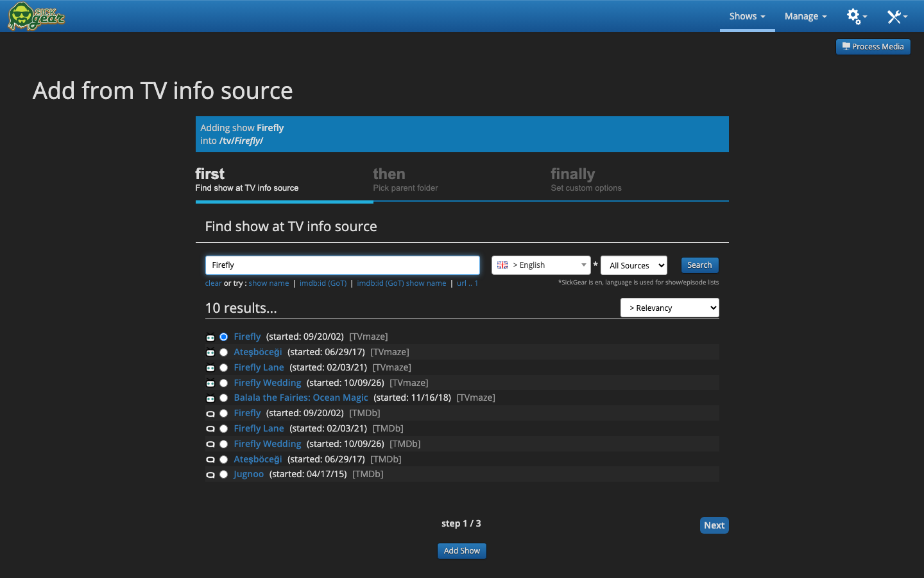Image resolution: width=924 pixels, height=578 pixels.
Task: Click 'imdb:id (GoT) show name' link
Action: pyautogui.click(x=402, y=283)
